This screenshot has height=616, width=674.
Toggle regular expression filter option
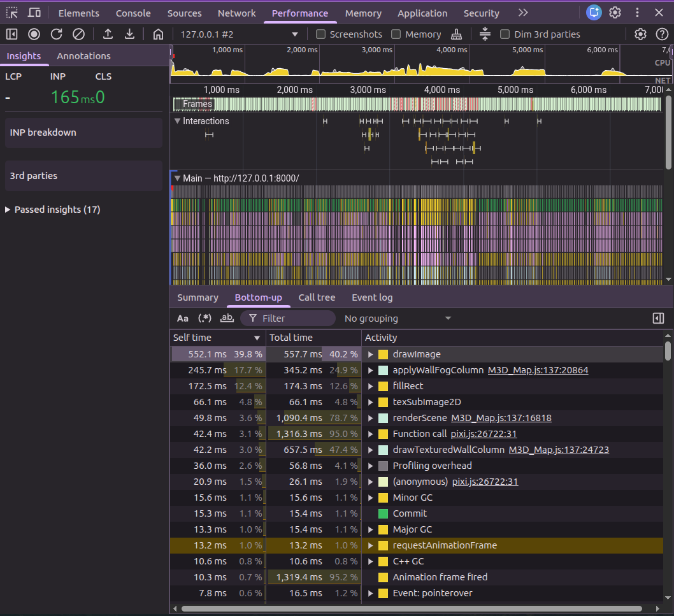pyautogui.click(x=204, y=319)
